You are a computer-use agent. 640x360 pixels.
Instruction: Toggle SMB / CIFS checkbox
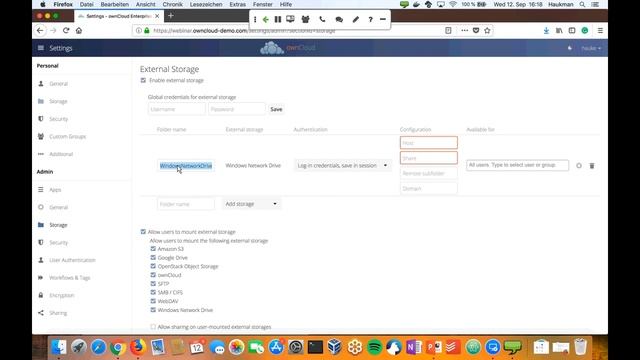click(153, 292)
